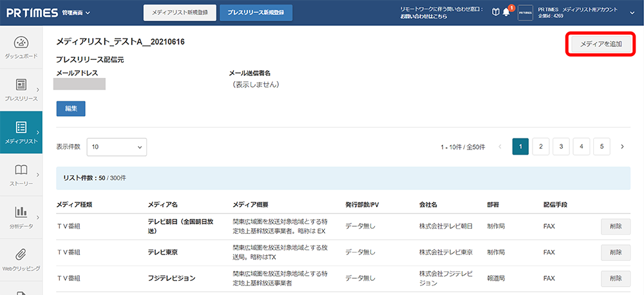Open the 分析データ chart icon
Viewport: 644px width, 295px height.
point(21,212)
